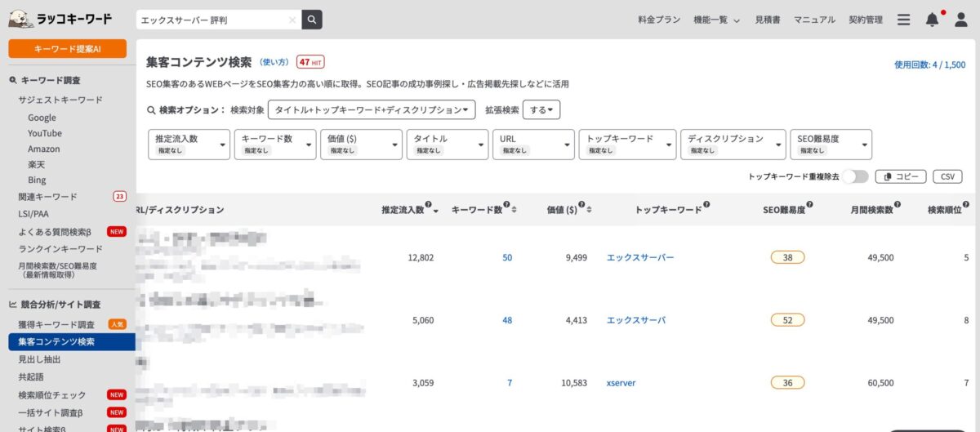Select 見出し抽出 in the sidebar

click(x=39, y=359)
